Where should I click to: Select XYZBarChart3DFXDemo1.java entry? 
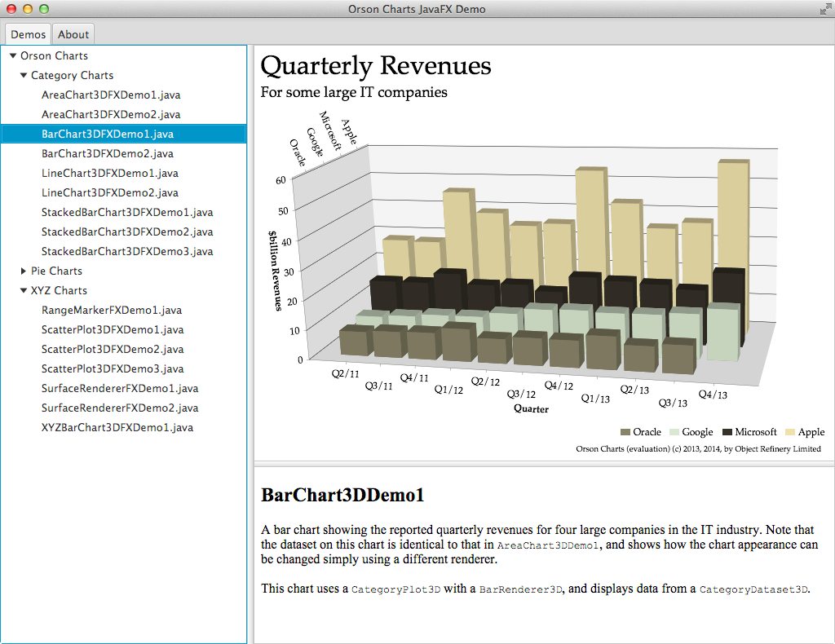pyautogui.click(x=117, y=427)
